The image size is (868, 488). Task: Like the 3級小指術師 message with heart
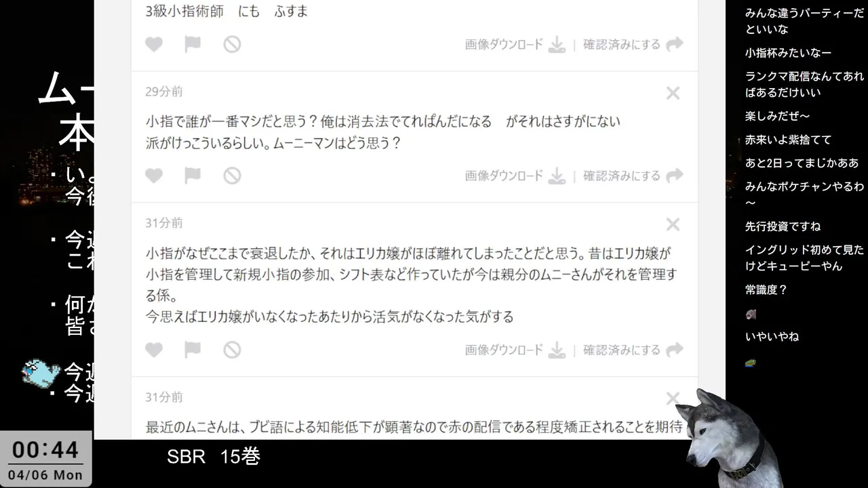coord(154,45)
